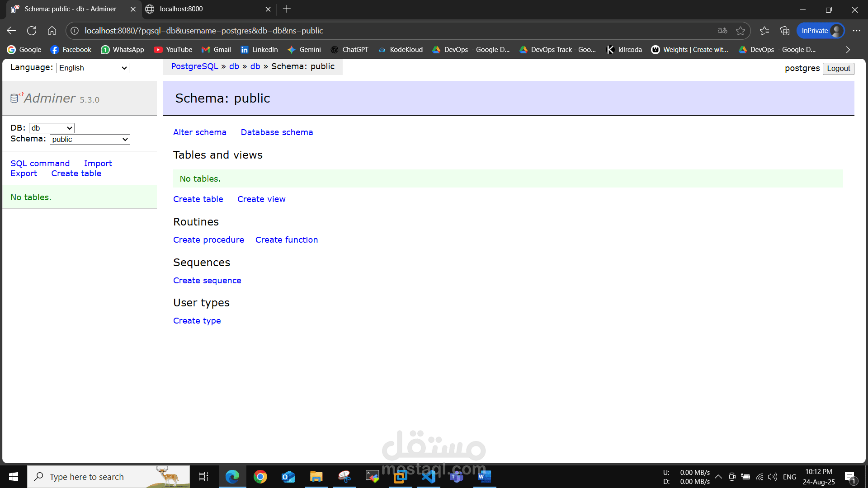The height and width of the screenshot is (488, 868).
Task: Open Gemini bookmark
Action: (304, 50)
